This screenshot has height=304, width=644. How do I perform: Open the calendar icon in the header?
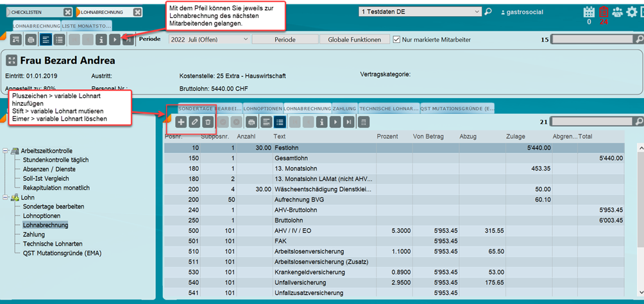coord(588,12)
